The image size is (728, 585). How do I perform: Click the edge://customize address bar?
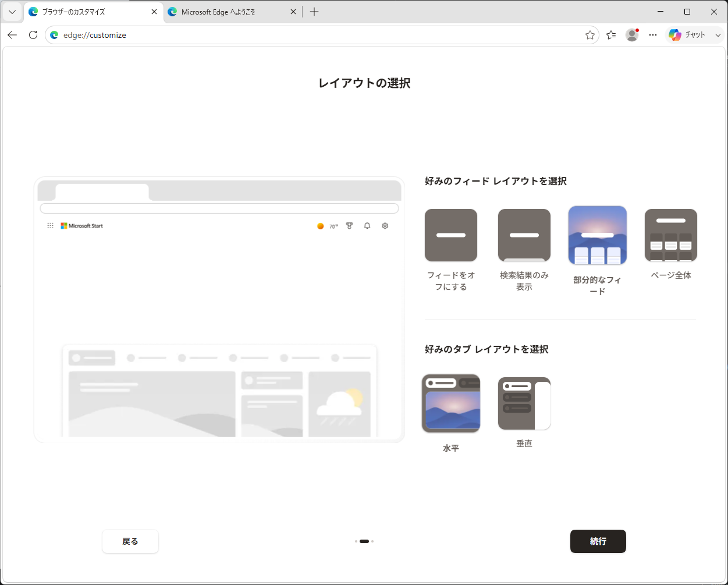pos(321,35)
